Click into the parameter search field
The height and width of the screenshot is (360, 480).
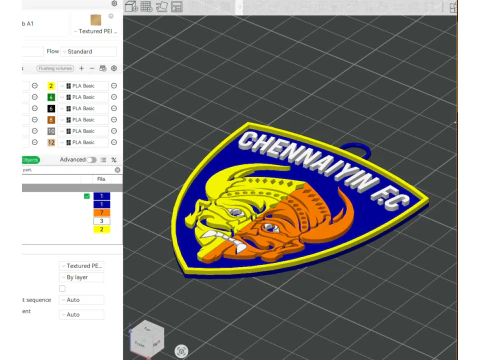point(68,170)
